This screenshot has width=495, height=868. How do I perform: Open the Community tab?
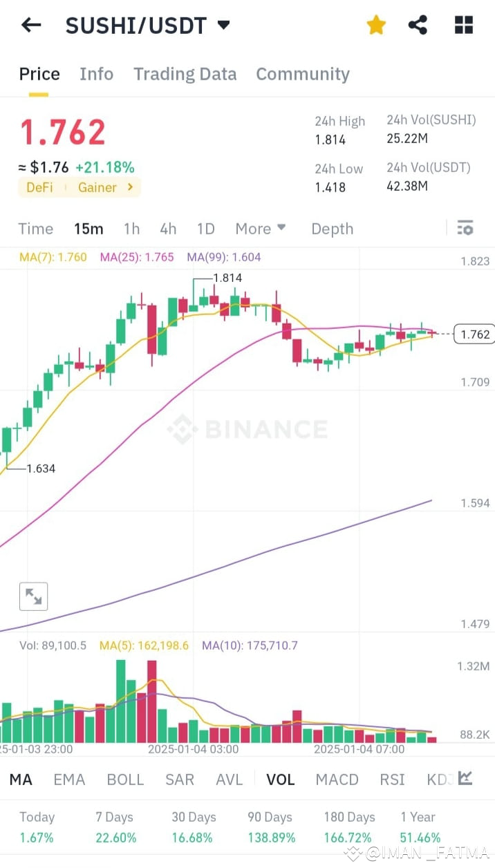[302, 74]
